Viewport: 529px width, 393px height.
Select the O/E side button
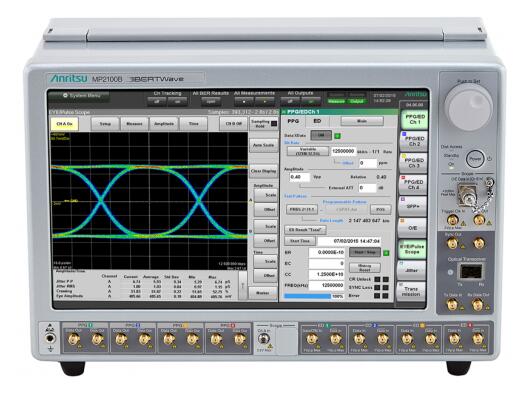click(412, 228)
